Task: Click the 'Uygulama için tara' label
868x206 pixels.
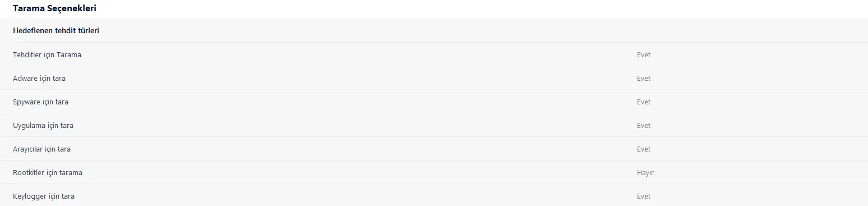Action: pos(43,125)
